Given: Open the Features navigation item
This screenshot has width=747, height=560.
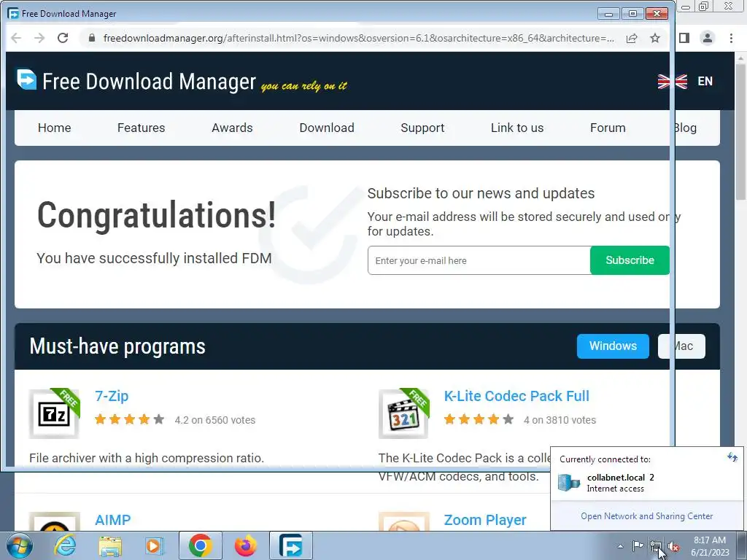Looking at the screenshot, I should tap(141, 128).
